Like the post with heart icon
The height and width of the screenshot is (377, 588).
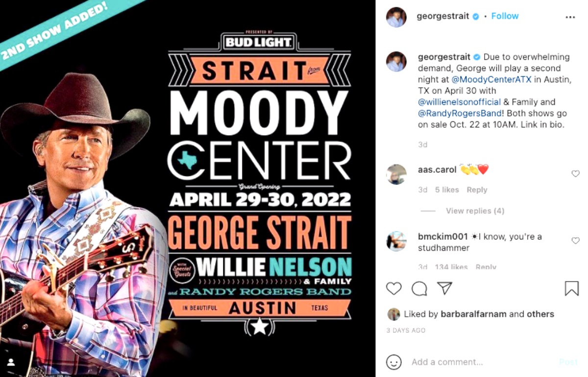click(x=394, y=288)
